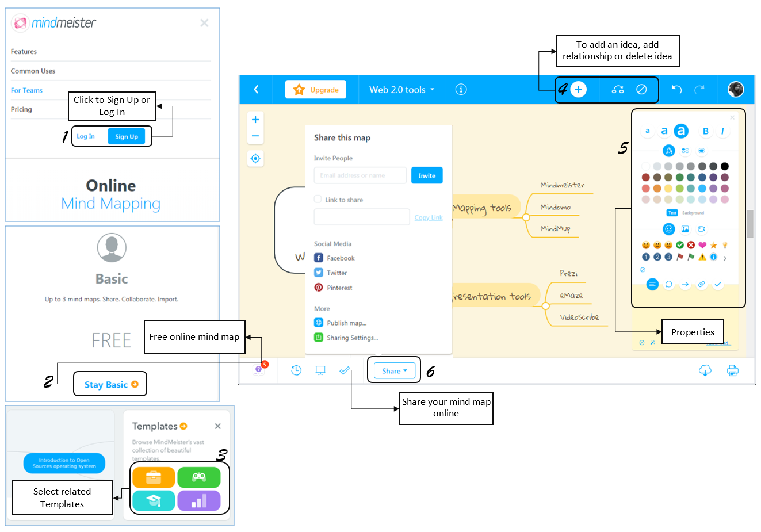Share the map on Pinterest

[333, 288]
